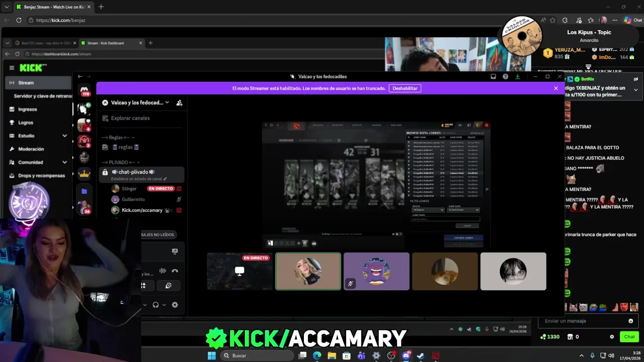Open browser extensions puzzle icon
Screen dimensions: 644x362
pyautogui.click(x=565, y=20)
